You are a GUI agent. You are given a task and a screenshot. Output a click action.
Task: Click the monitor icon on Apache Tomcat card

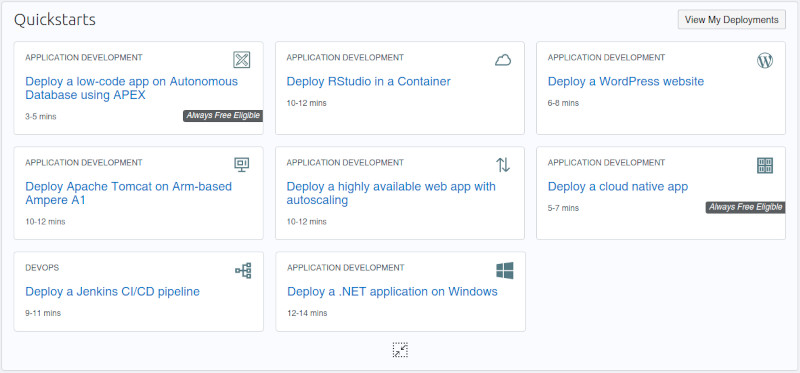coord(241,164)
